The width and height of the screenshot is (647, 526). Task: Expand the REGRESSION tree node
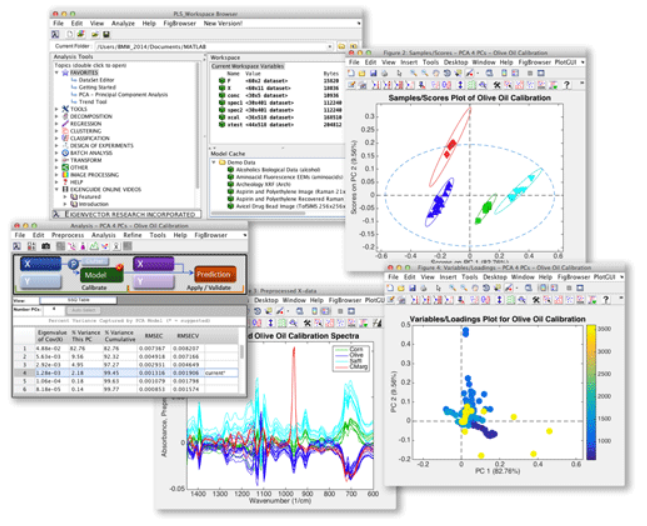57,123
